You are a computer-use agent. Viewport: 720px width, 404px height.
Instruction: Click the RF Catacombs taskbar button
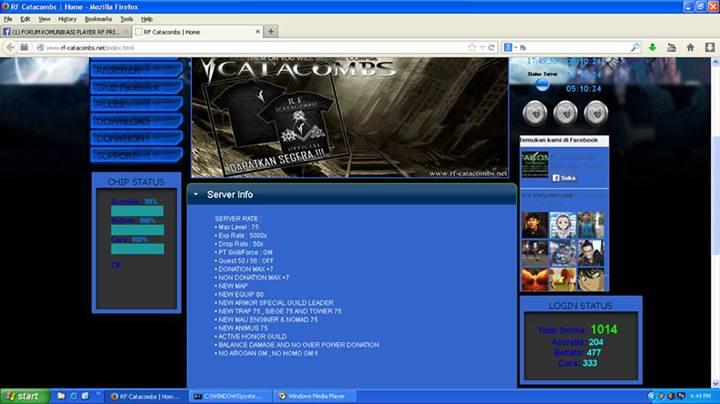coord(147,396)
